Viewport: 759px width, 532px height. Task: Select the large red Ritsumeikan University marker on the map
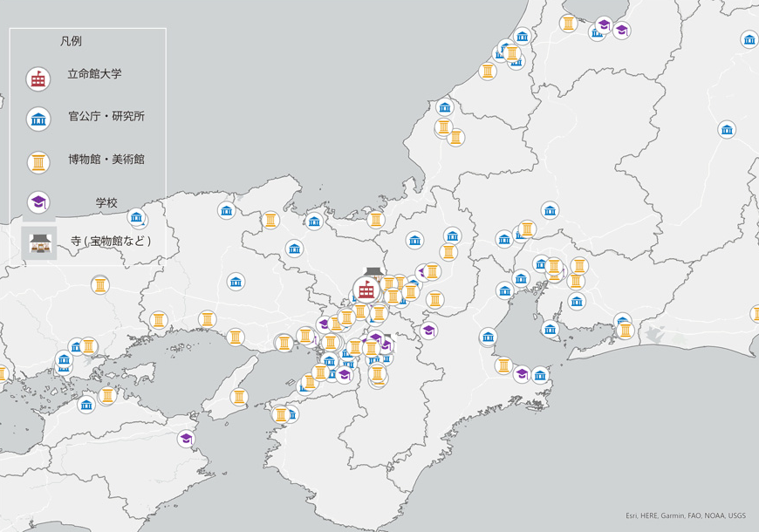(366, 290)
